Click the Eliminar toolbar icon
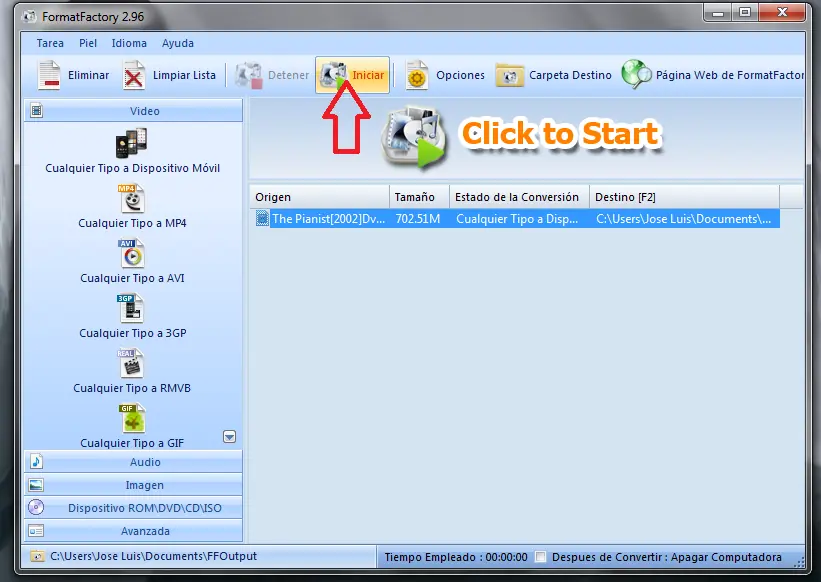Image resolution: width=821 pixels, height=582 pixels. [49, 75]
